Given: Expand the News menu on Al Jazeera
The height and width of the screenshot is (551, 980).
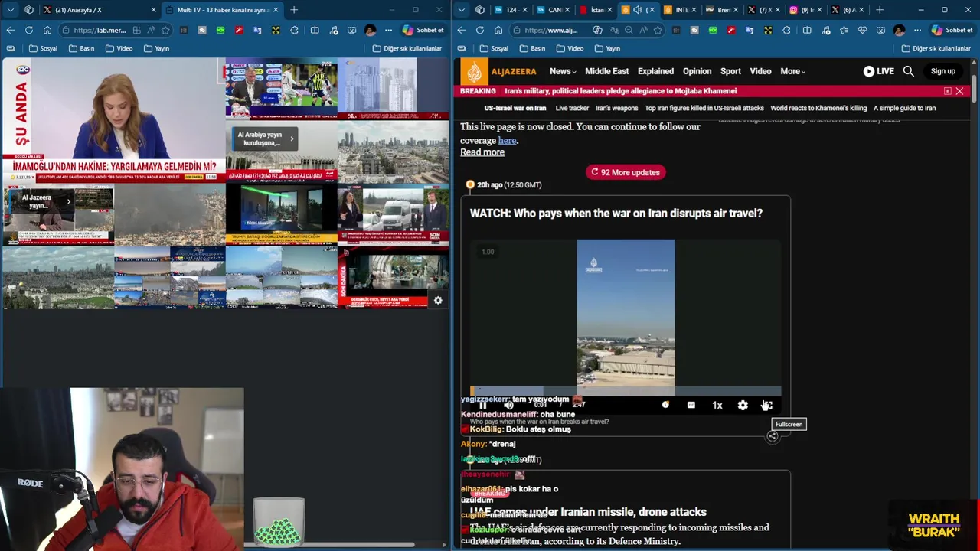Looking at the screenshot, I should [x=562, y=71].
